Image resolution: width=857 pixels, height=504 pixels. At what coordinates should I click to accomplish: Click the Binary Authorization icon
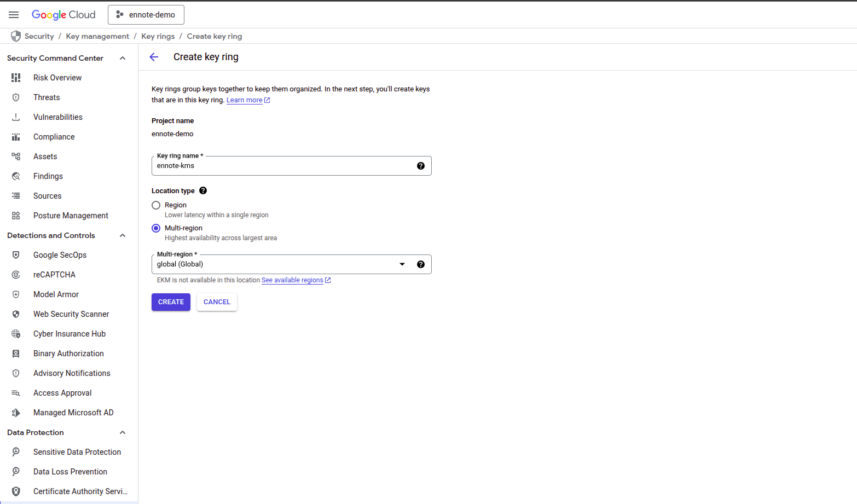[16, 354]
